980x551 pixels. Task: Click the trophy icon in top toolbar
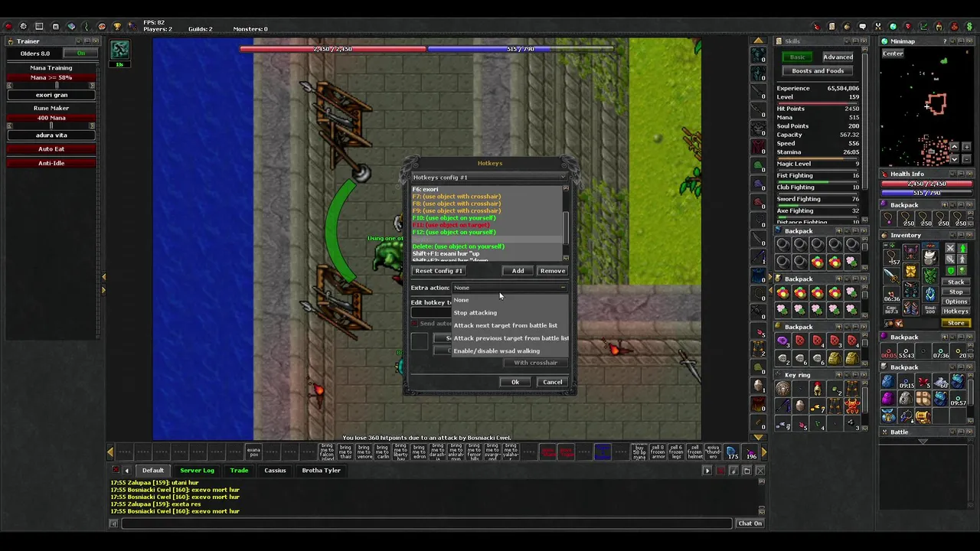117,27
